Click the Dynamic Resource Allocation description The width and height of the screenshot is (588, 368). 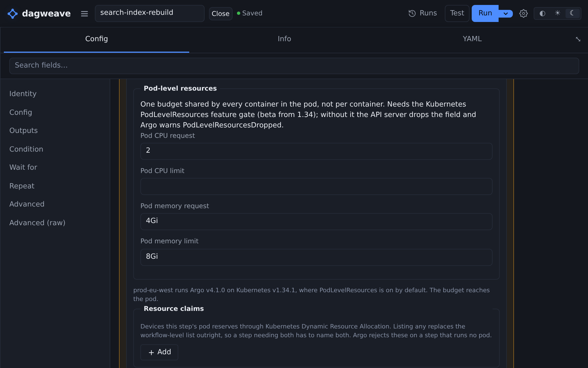tap(316, 331)
